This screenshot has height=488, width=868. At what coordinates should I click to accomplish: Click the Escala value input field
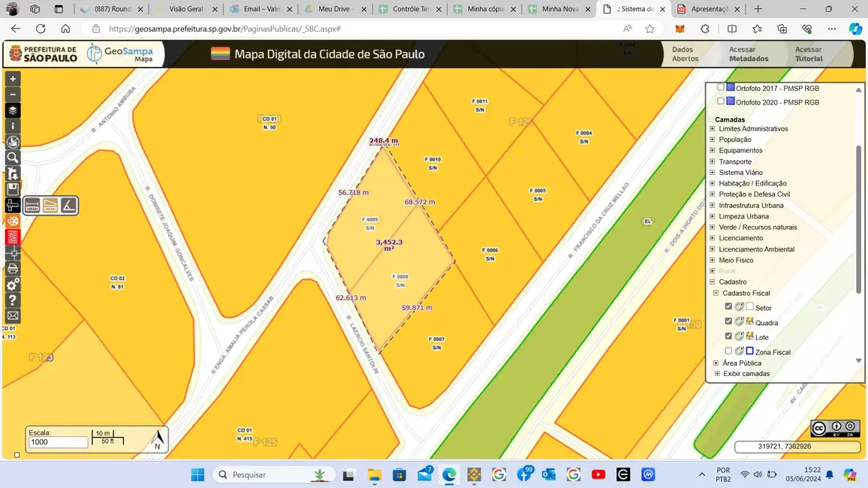58,443
